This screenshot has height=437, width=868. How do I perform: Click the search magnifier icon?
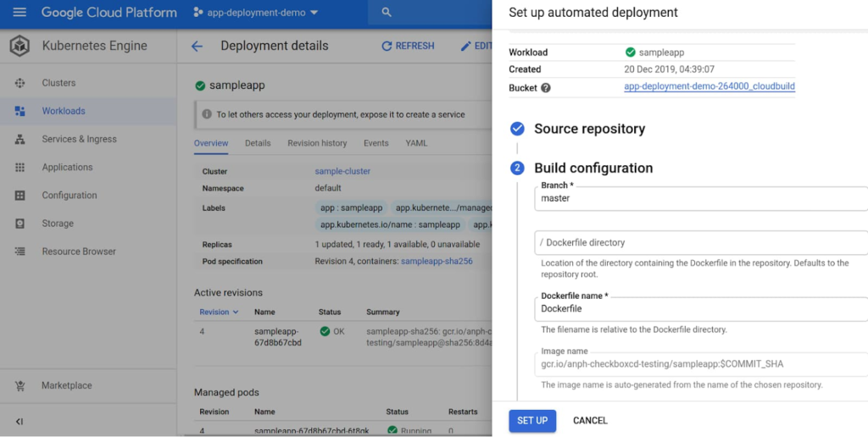point(387,12)
